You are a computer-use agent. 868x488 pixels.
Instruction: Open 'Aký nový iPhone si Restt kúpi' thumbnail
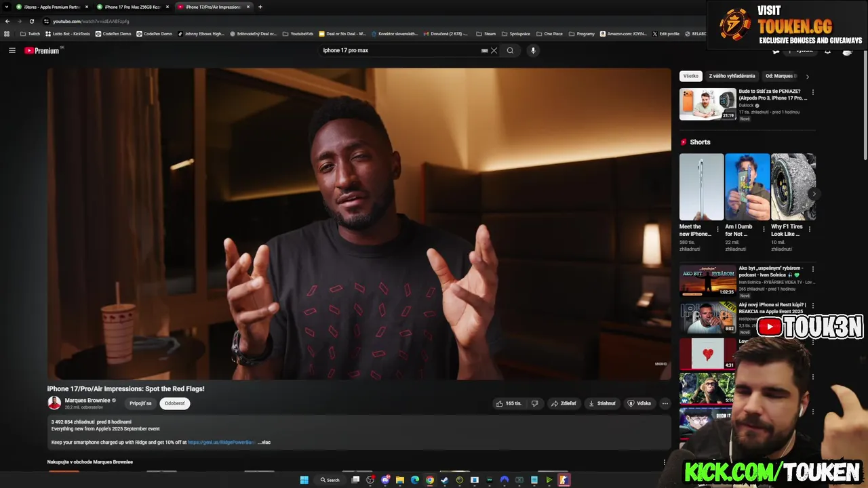point(708,317)
